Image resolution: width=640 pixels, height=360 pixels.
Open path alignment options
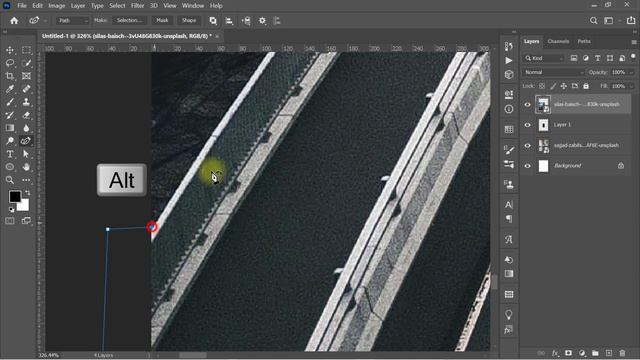[229, 20]
